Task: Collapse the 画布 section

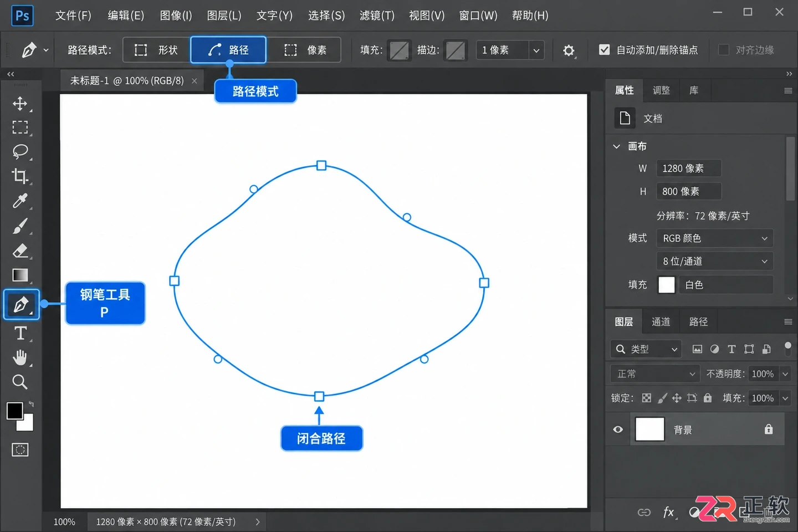Action: tap(616, 146)
